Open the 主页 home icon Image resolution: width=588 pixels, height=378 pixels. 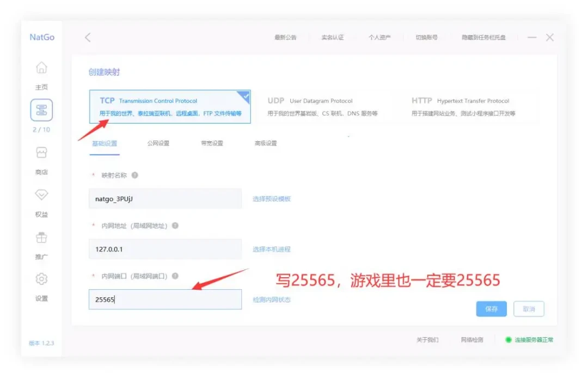pos(41,68)
